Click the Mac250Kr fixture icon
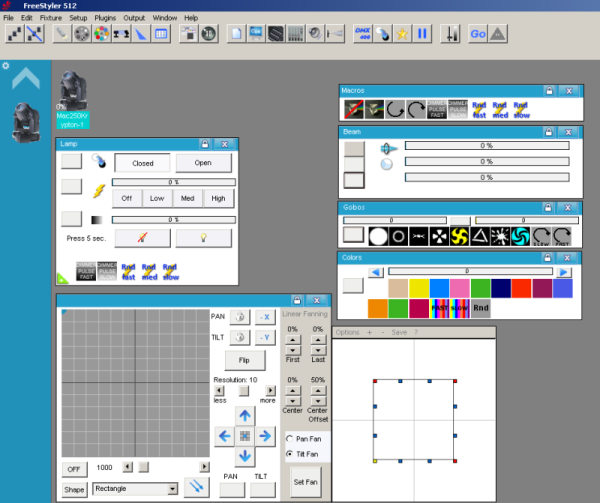This screenshot has height=503, width=600. 72,89
